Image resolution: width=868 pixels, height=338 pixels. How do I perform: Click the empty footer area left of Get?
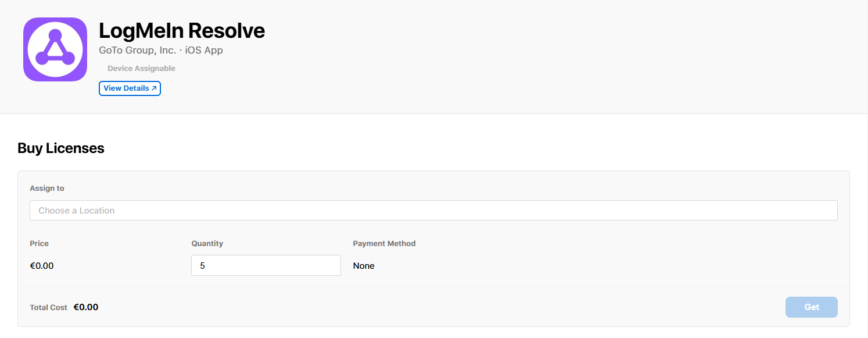pos(442,307)
